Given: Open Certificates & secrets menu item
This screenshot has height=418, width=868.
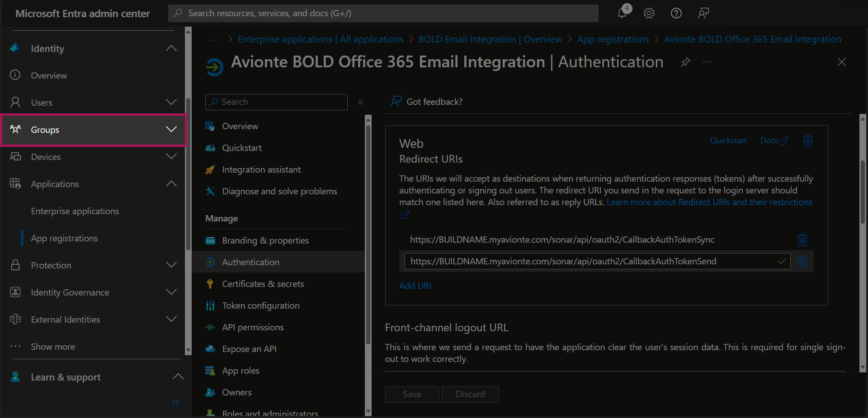Looking at the screenshot, I should pos(263,284).
